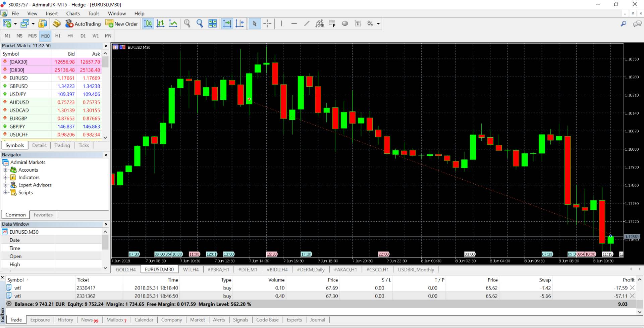
Task: Select the ellipse drawing tool
Action: (345, 24)
